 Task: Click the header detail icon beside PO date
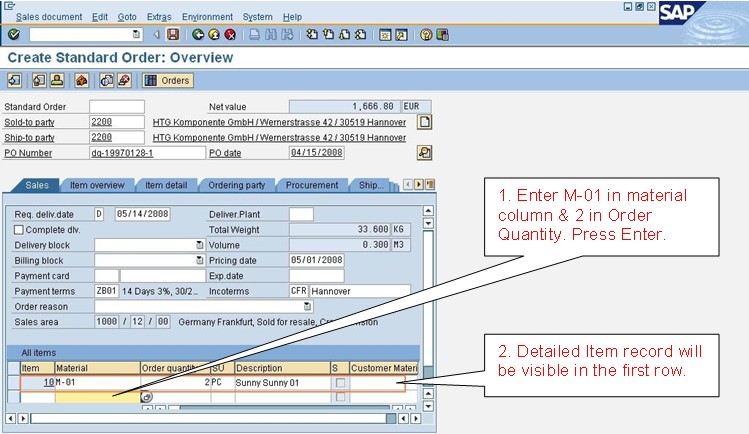[424, 152]
